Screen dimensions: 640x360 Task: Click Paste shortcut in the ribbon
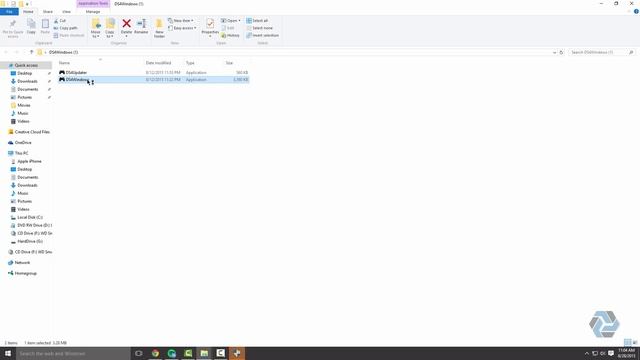tap(69, 35)
